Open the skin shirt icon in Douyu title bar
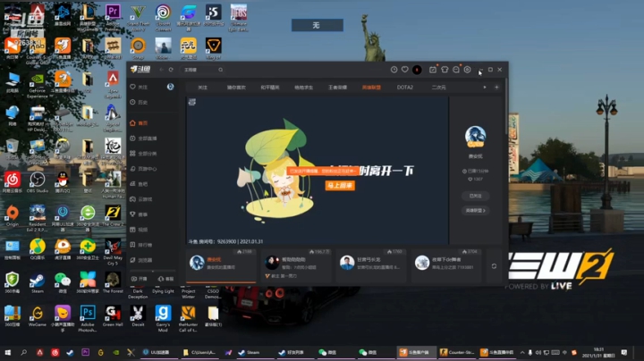This screenshot has height=361, width=644. tap(445, 70)
